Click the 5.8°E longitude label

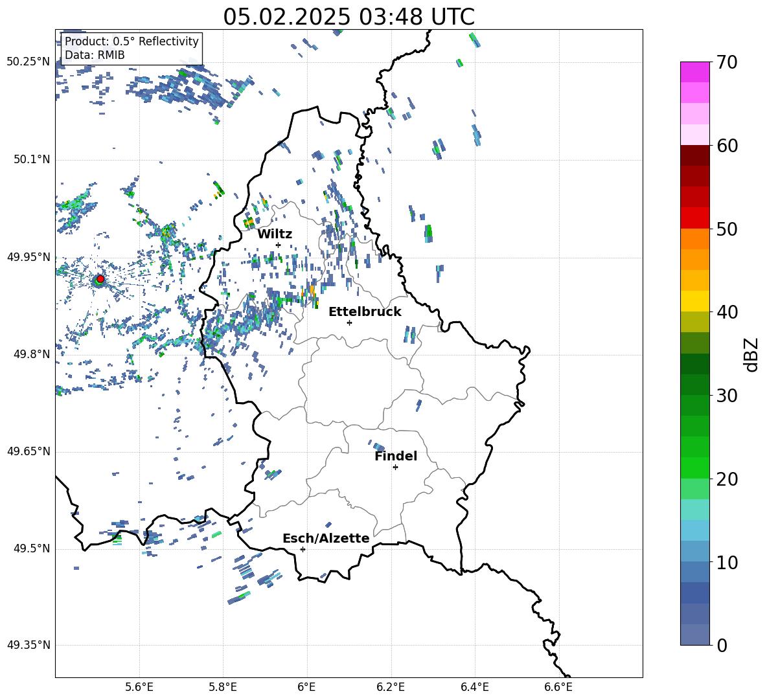point(223,687)
